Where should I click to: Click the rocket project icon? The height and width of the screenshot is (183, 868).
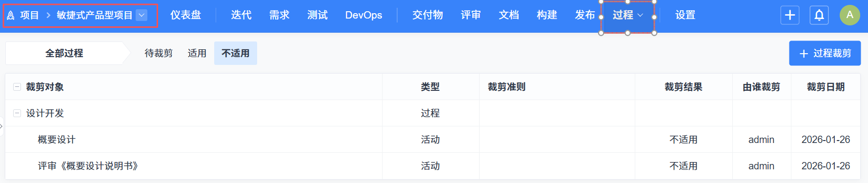coord(11,16)
